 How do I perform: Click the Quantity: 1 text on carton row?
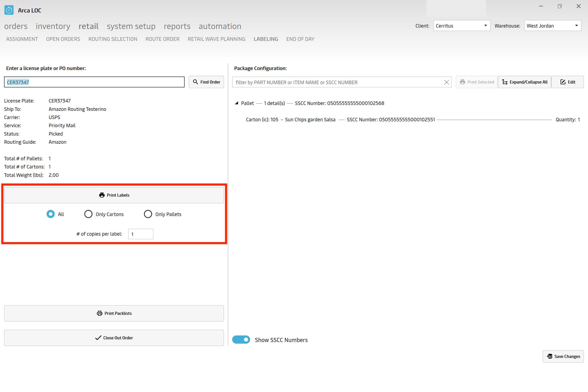[x=568, y=119]
